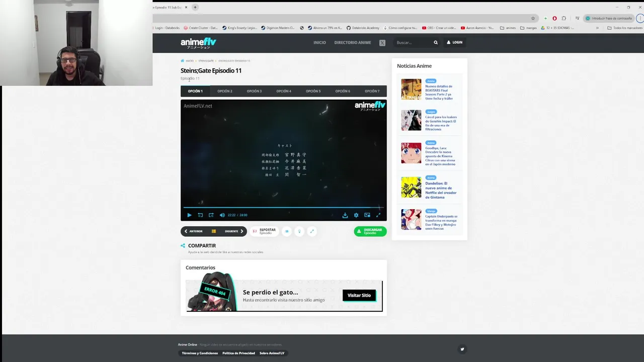Image resolution: width=644 pixels, height=362 pixels.
Task: Open BEASTARS Final Season news thumbnail
Action: [411, 89]
